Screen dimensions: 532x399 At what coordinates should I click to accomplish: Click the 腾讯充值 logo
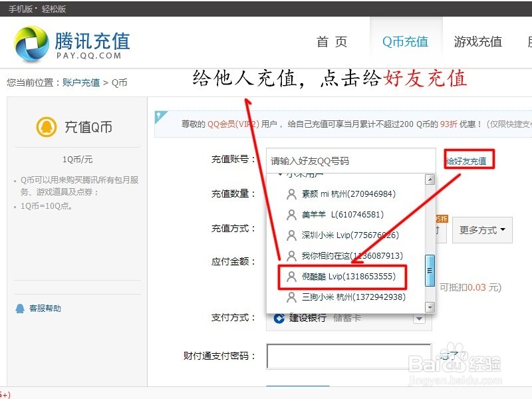[66, 41]
